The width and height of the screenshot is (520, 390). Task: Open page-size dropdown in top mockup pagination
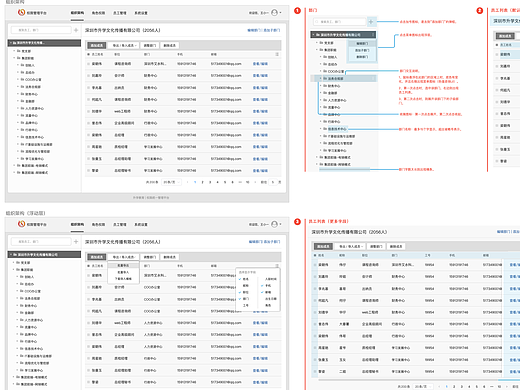(171, 182)
